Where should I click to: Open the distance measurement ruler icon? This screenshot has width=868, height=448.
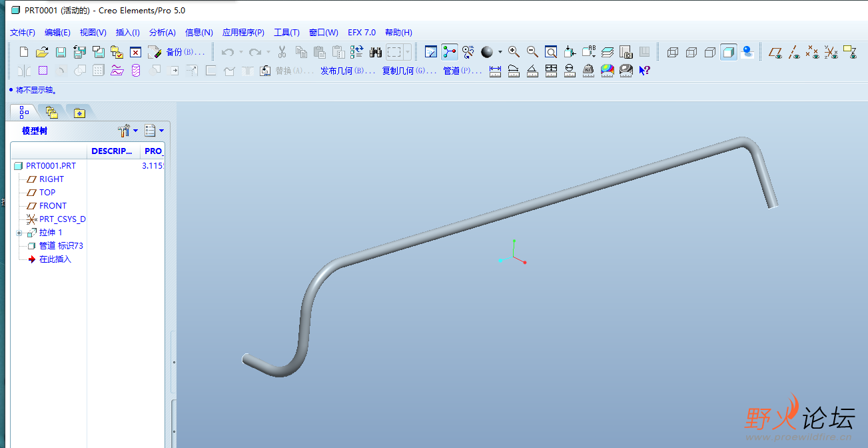[495, 70]
